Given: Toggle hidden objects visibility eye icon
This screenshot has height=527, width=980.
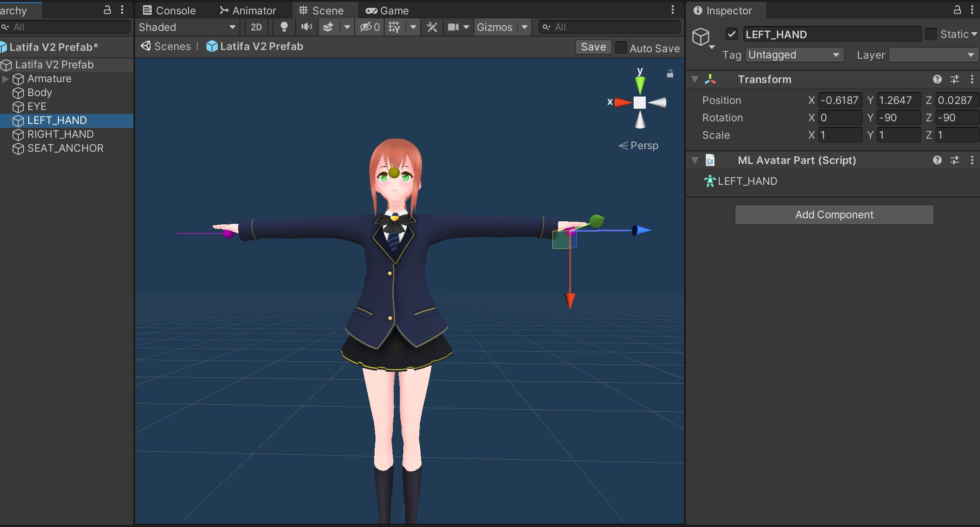Looking at the screenshot, I should [370, 27].
